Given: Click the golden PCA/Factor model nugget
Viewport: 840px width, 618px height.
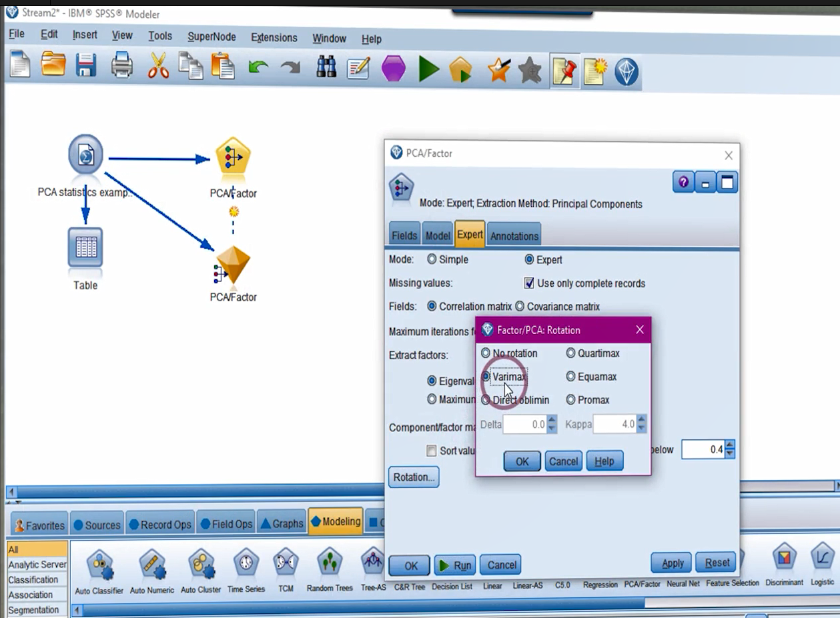Looking at the screenshot, I should [233, 265].
